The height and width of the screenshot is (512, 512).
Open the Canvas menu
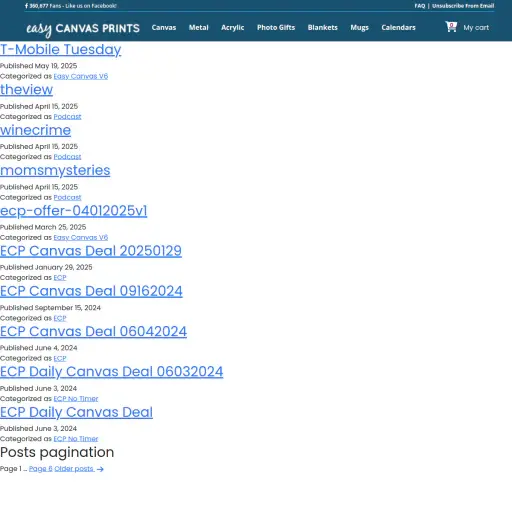click(x=164, y=28)
